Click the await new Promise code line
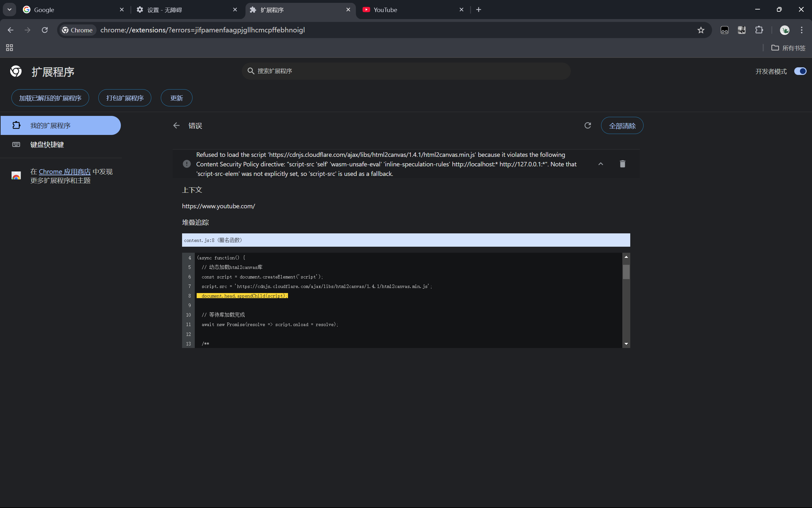This screenshot has height=508, width=812. [x=270, y=324]
